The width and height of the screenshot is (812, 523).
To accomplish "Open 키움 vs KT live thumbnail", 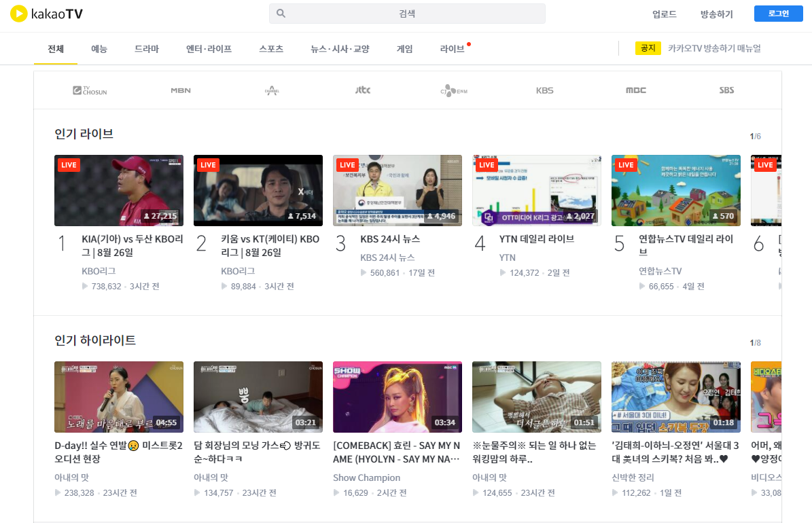I will [258, 191].
